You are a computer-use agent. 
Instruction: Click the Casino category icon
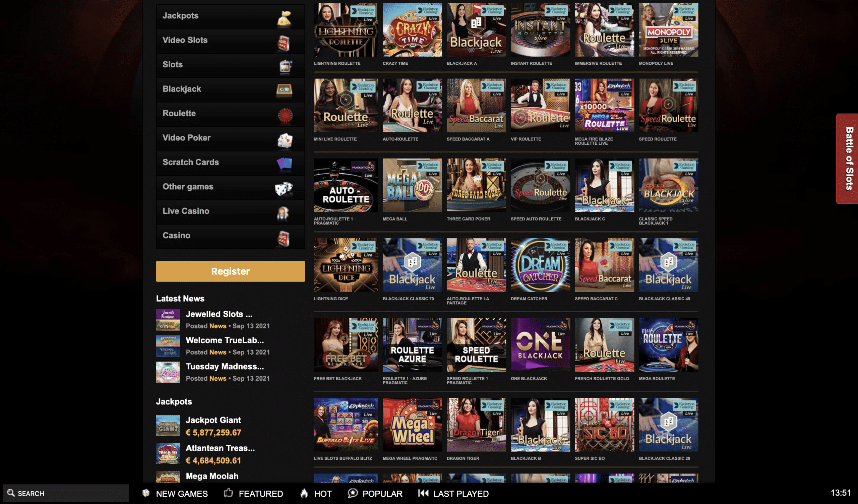pyautogui.click(x=284, y=238)
